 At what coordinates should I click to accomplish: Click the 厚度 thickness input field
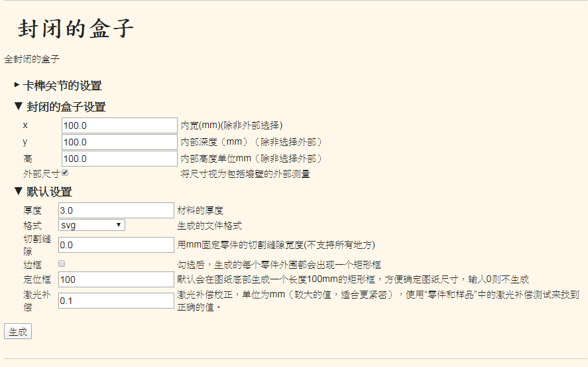coord(116,210)
